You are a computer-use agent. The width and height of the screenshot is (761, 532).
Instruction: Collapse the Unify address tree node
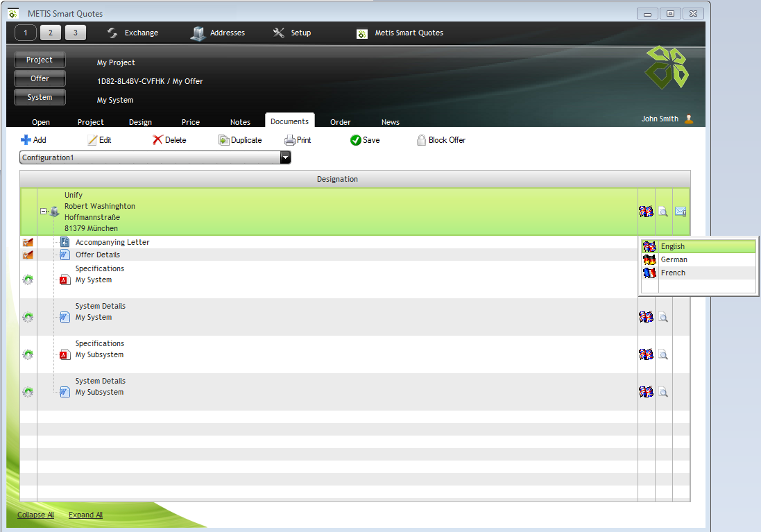[x=43, y=211]
